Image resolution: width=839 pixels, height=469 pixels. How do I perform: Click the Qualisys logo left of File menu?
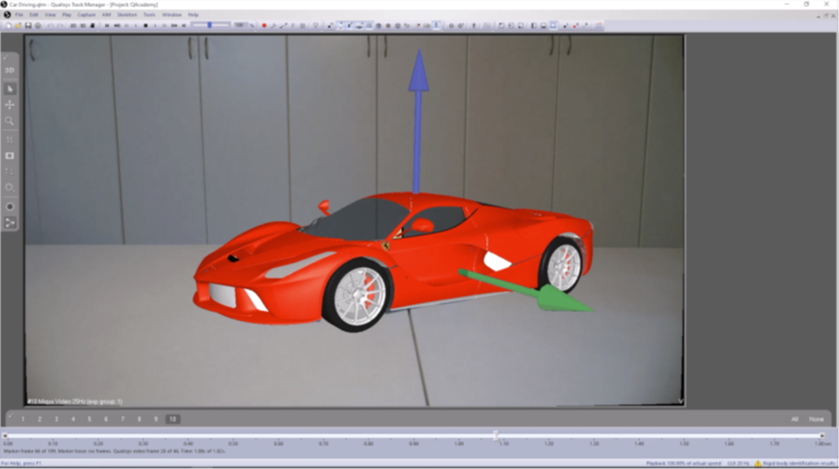(x=7, y=15)
